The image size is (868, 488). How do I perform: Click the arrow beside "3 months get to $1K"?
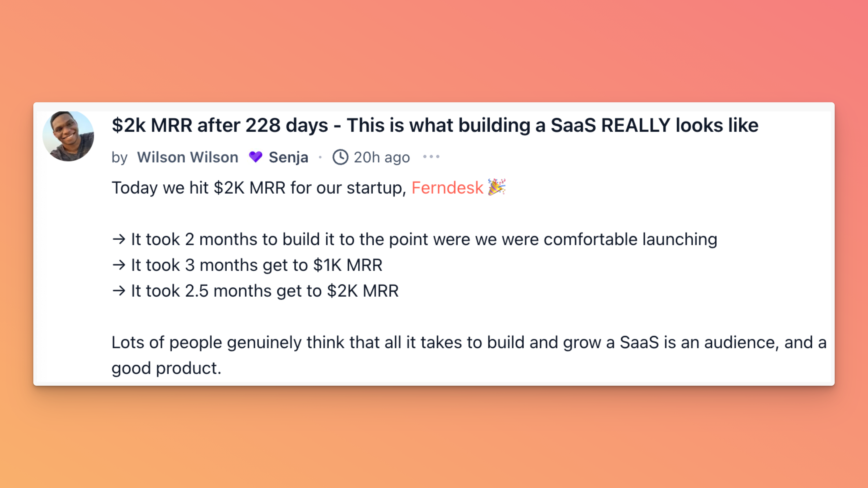tap(119, 265)
